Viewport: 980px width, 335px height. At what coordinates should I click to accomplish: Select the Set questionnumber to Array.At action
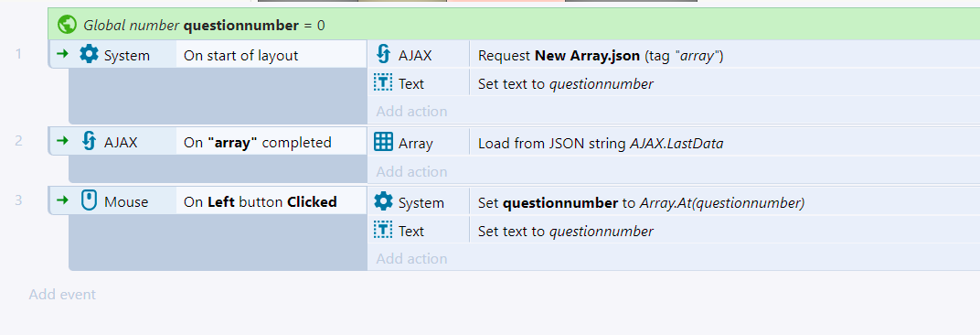coord(725,202)
